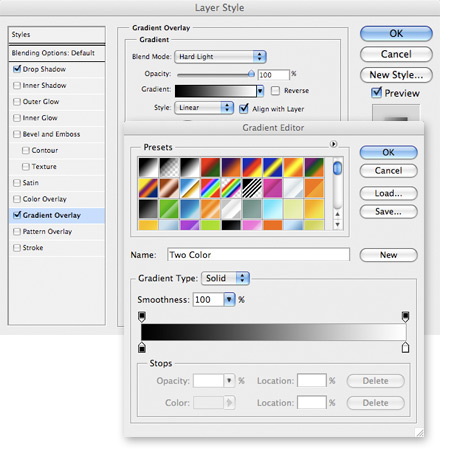Click the left opacity stop above gradient
Viewport: 450px width, 450px height.
[x=142, y=317]
